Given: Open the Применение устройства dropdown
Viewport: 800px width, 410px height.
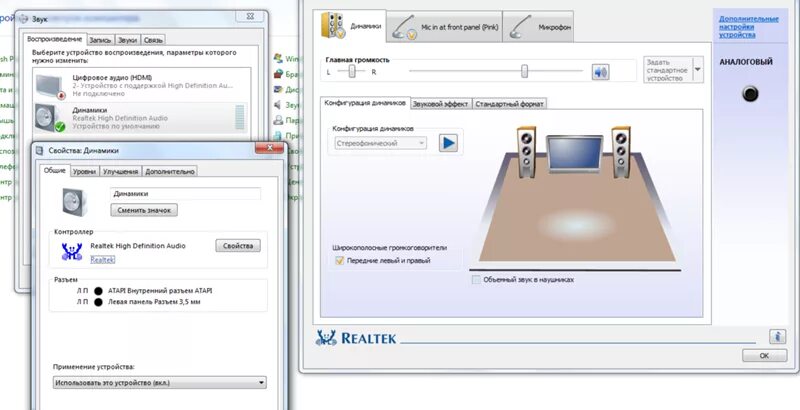Looking at the screenshot, I should pos(160,382).
